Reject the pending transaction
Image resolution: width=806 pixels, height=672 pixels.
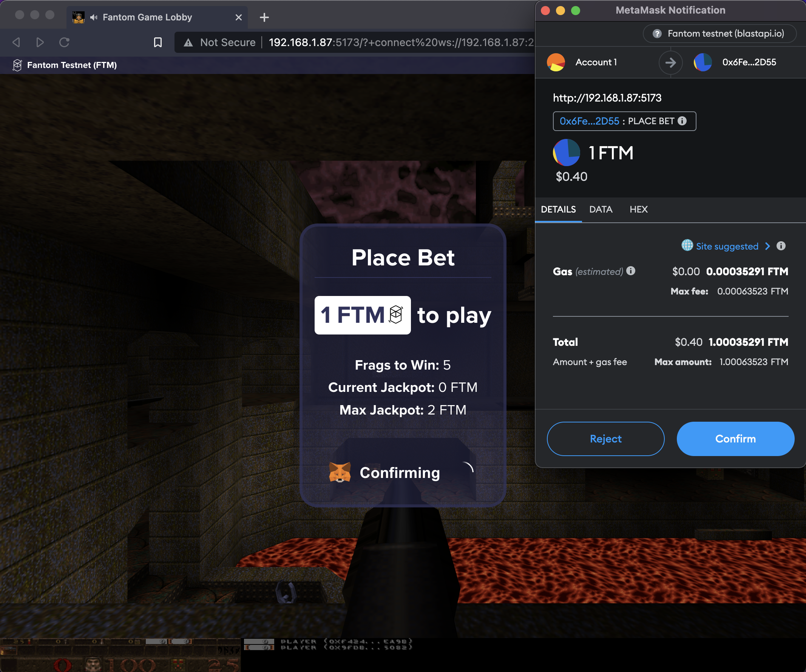click(x=606, y=439)
